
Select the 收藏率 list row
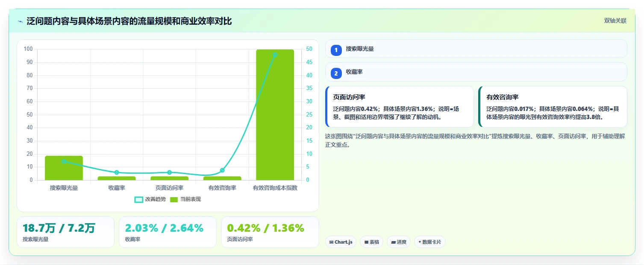(476, 72)
